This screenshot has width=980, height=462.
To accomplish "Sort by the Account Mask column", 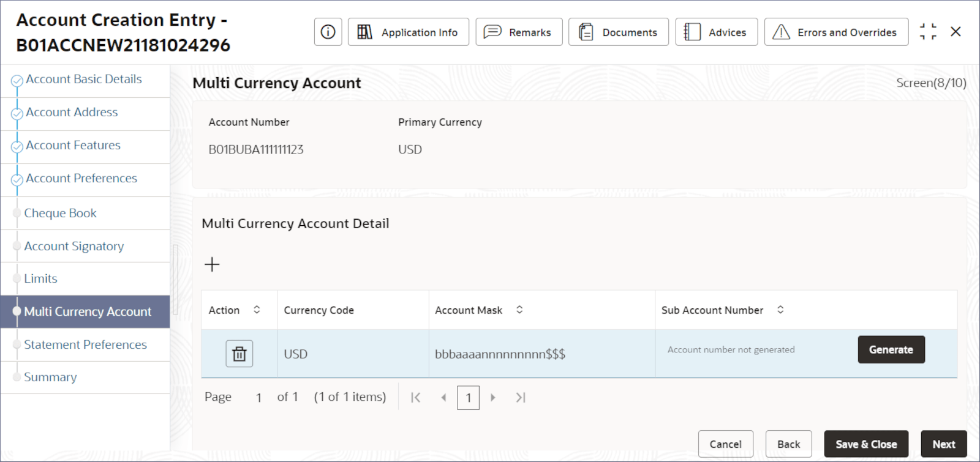I will pos(519,310).
